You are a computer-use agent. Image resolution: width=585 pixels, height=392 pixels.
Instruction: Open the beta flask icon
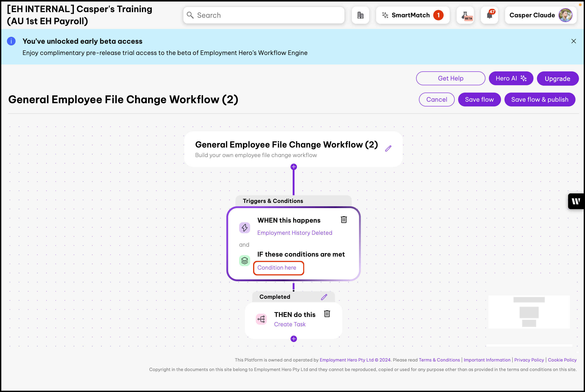[465, 15]
